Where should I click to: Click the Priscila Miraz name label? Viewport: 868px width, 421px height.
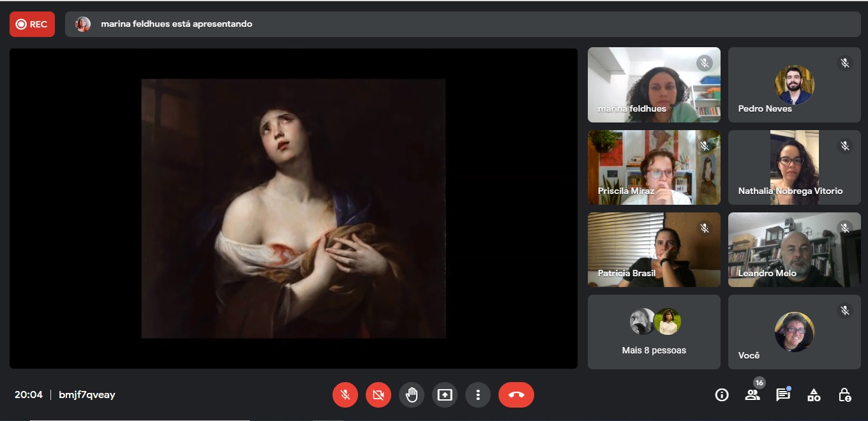[x=626, y=191]
